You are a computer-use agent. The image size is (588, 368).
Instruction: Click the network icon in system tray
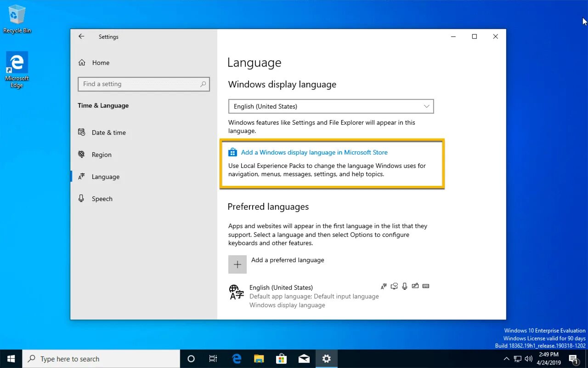click(x=518, y=359)
